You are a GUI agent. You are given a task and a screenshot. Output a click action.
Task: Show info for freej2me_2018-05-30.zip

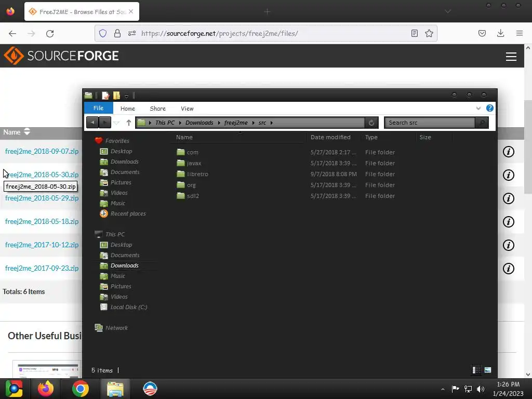[x=508, y=175]
